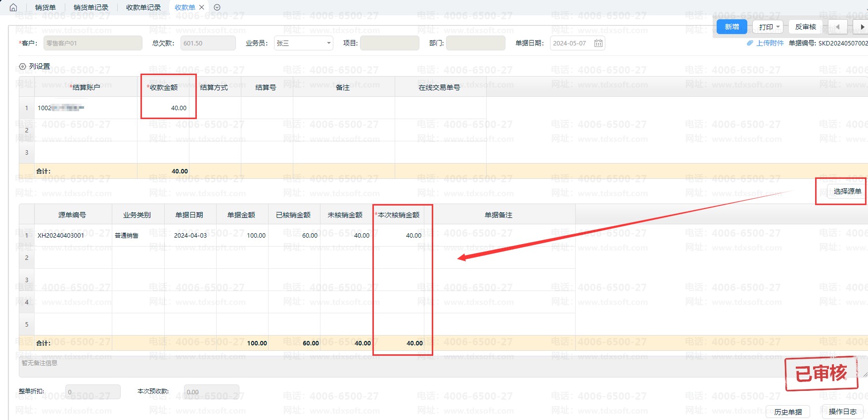Open the 操作日志 button
Image resolution: width=868 pixels, height=420 pixels.
point(842,412)
